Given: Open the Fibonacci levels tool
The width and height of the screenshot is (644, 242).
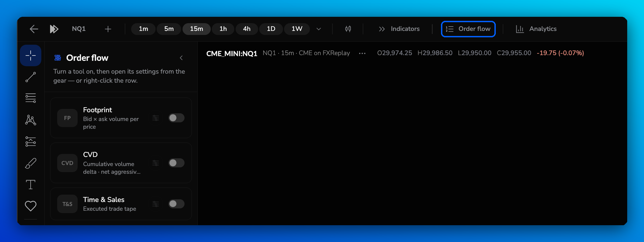Looking at the screenshot, I should point(31,98).
